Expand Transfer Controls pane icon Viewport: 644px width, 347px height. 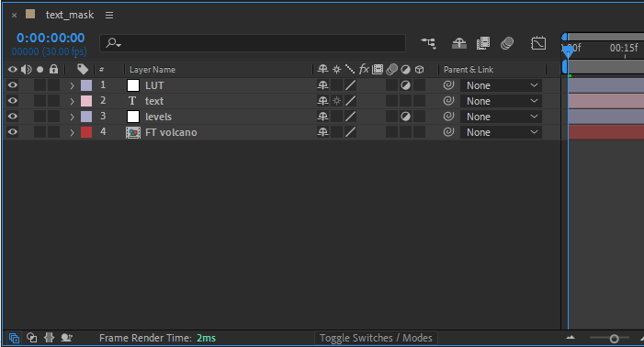pos(31,338)
